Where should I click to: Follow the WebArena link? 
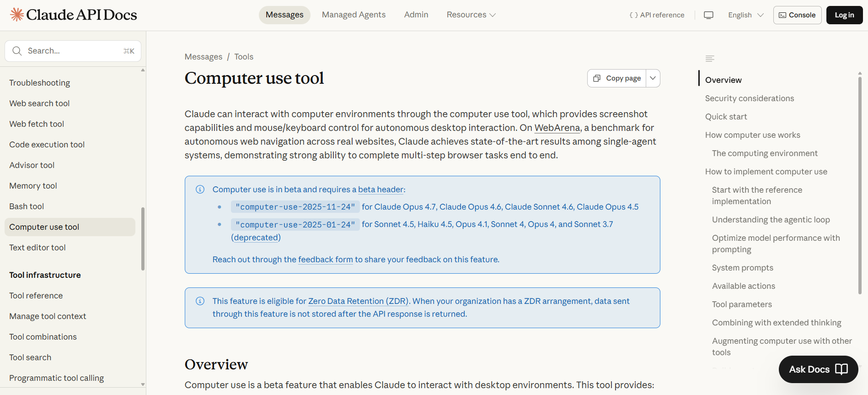557,128
